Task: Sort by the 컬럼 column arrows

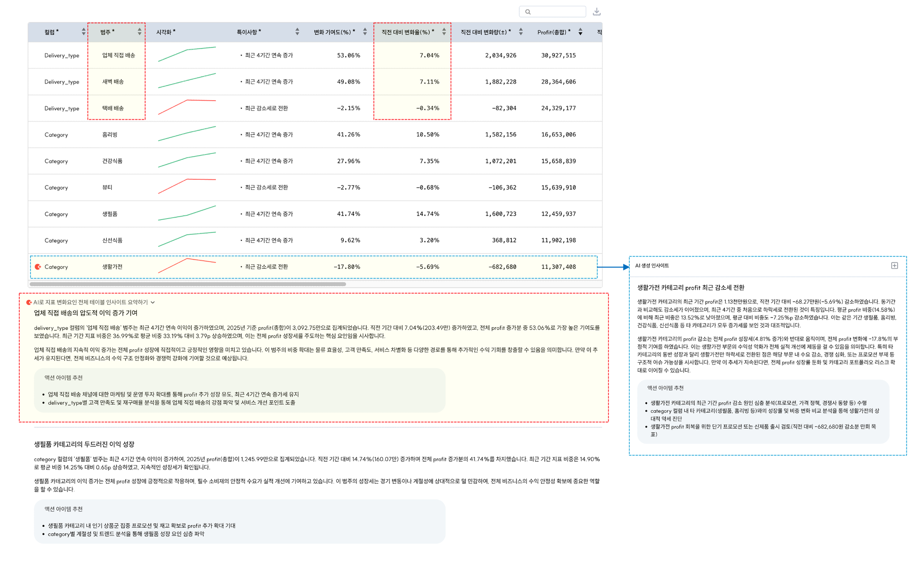Action: 84,32
